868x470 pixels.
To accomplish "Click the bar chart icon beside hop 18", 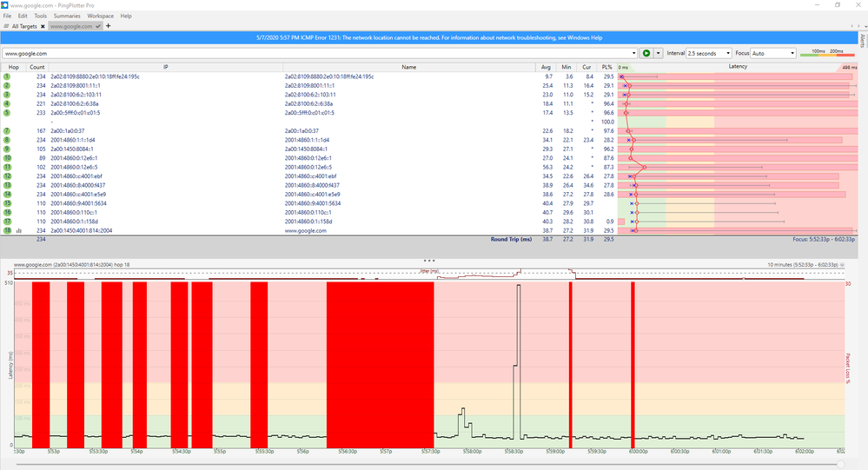I will [18, 230].
